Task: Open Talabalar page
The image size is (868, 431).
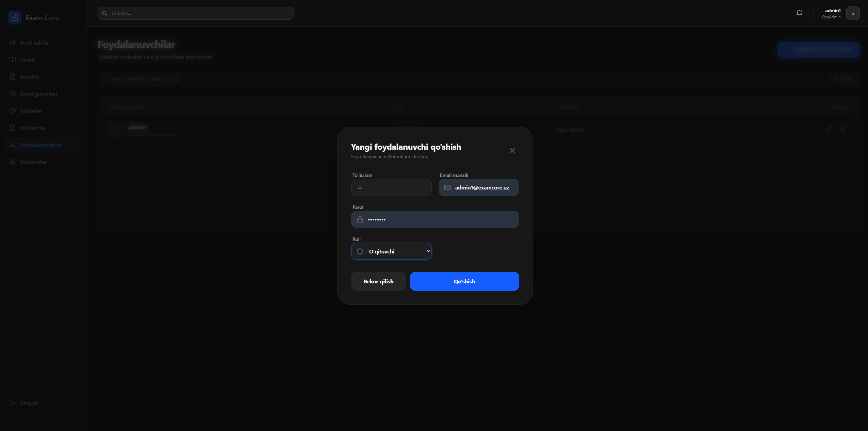Action: pos(31,111)
